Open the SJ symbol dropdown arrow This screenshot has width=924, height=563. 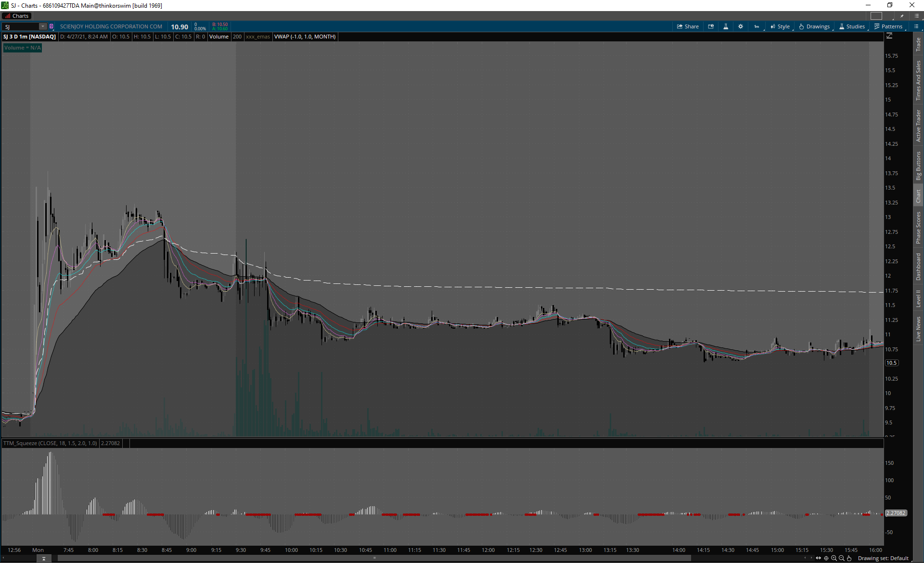pos(43,26)
